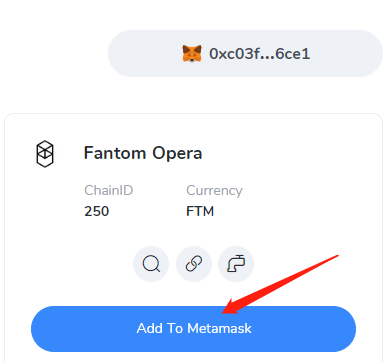Open the faucet tap icon
Viewport: 390px width, 362px height.
pos(236,264)
